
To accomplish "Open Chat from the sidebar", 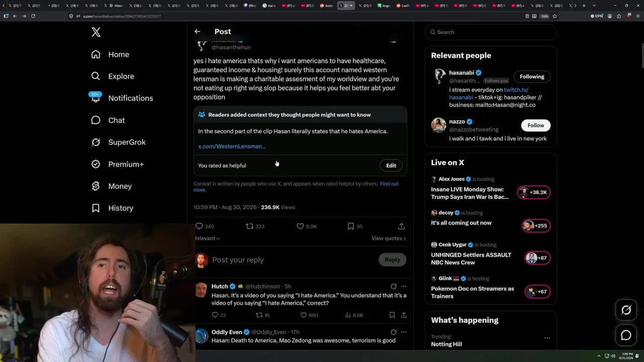I will (x=108, y=120).
